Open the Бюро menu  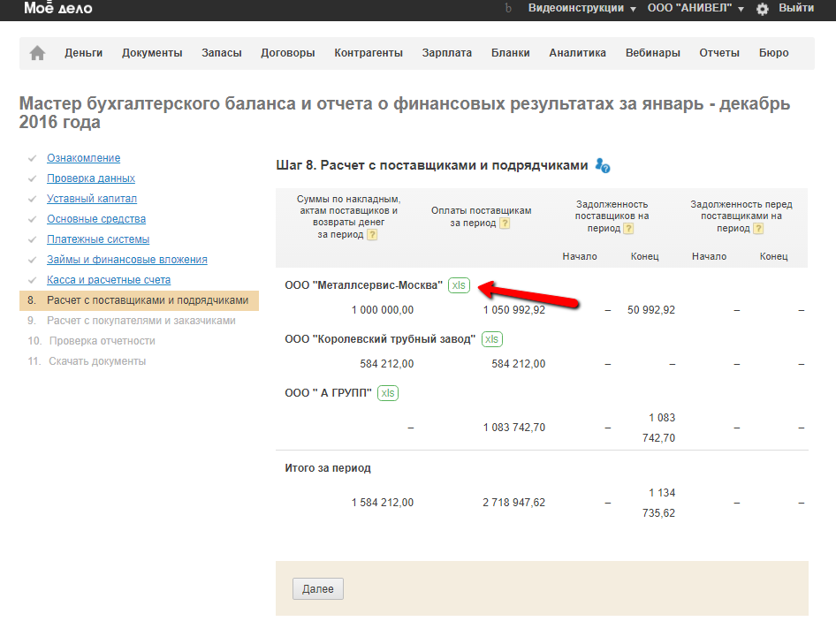coord(773,53)
